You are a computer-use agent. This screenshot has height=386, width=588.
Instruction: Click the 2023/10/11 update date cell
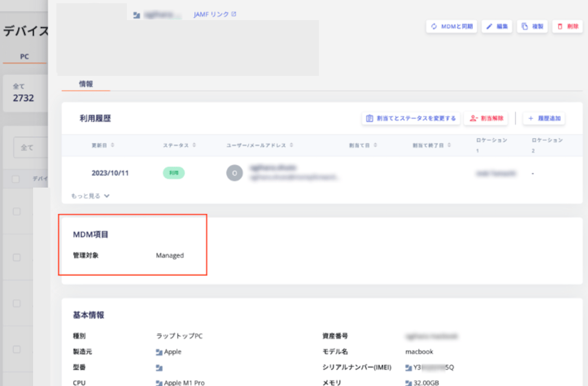tap(110, 173)
